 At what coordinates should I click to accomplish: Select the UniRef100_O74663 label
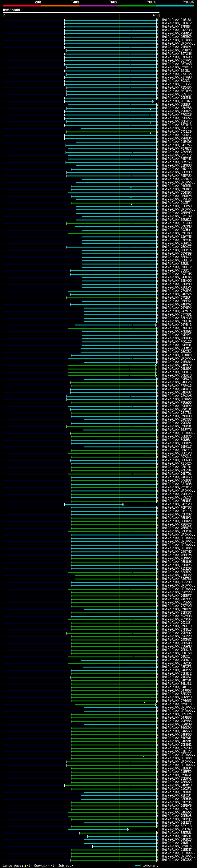click(177, 700)
